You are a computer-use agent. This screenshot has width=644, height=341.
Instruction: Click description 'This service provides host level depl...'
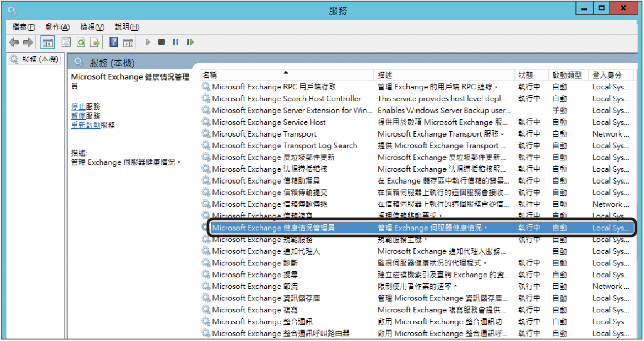point(442,99)
